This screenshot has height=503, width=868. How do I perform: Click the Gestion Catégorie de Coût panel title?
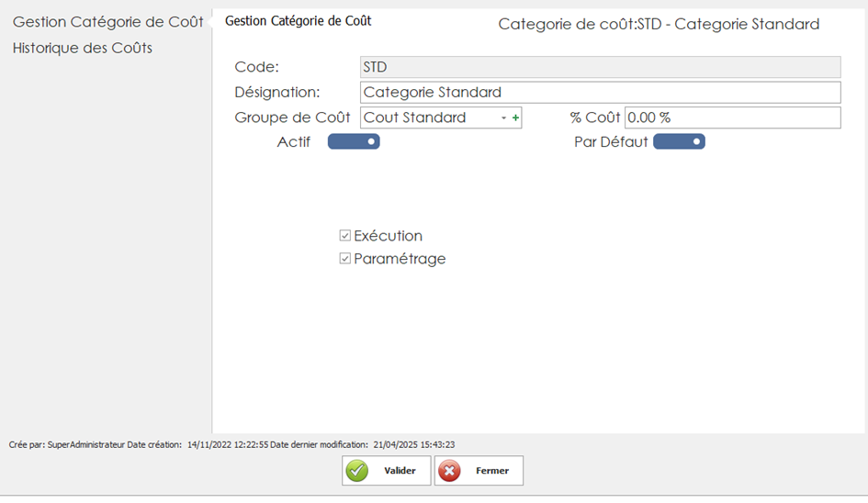(299, 20)
